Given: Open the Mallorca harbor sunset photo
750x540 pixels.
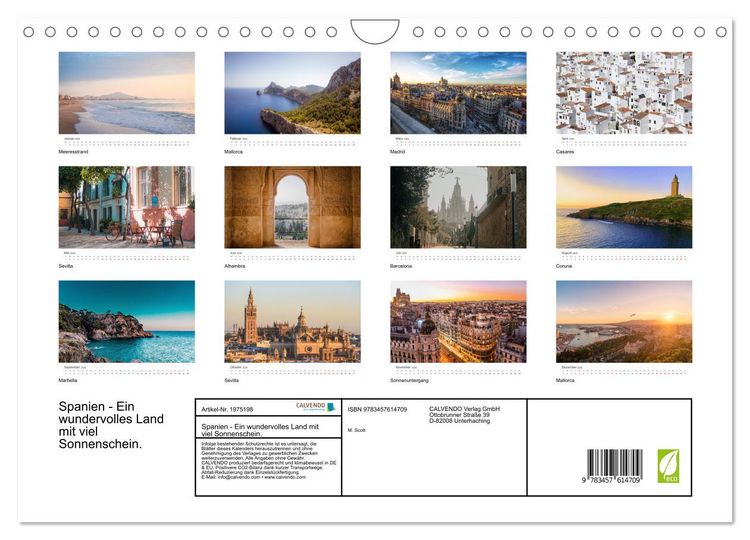Looking at the screenshot, I should (x=624, y=321).
